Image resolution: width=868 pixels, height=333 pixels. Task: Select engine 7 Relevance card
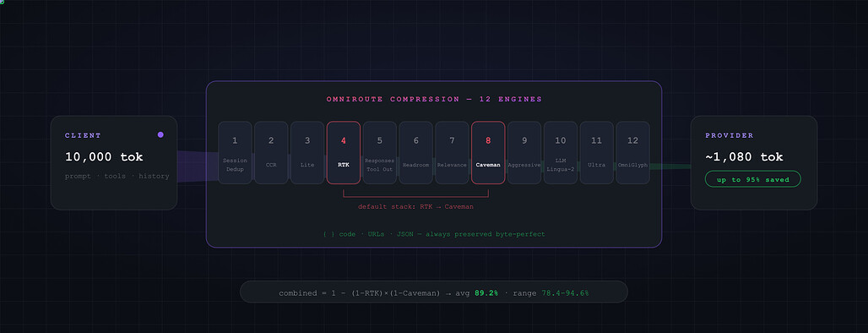click(452, 152)
